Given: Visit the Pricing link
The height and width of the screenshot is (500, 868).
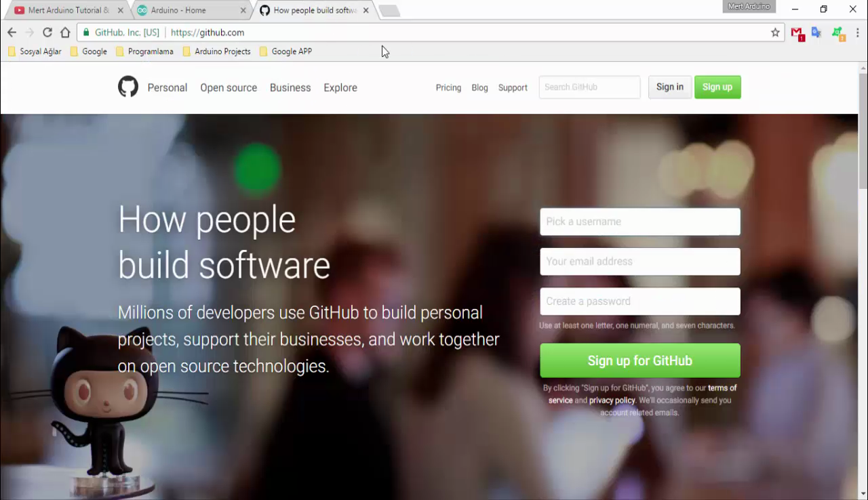Looking at the screenshot, I should tap(448, 87).
